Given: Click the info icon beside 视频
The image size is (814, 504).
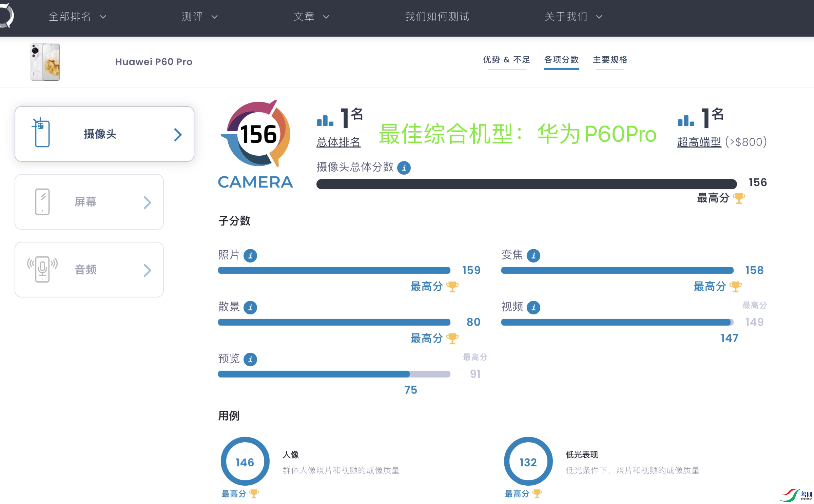Looking at the screenshot, I should point(533,308).
